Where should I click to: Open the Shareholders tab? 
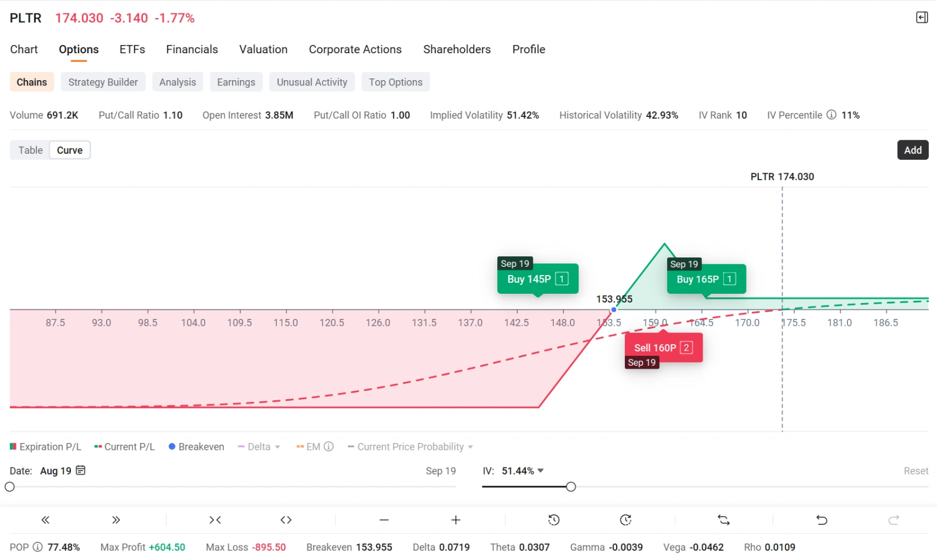[x=457, y=49]
